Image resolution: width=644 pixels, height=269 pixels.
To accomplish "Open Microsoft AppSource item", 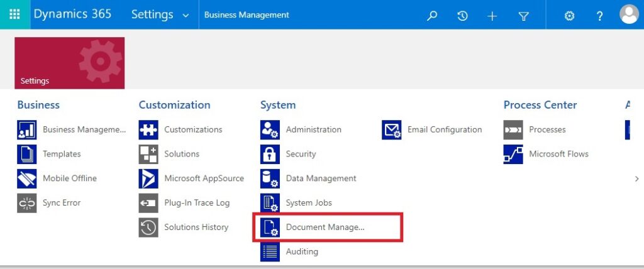I will pos(191,178).
